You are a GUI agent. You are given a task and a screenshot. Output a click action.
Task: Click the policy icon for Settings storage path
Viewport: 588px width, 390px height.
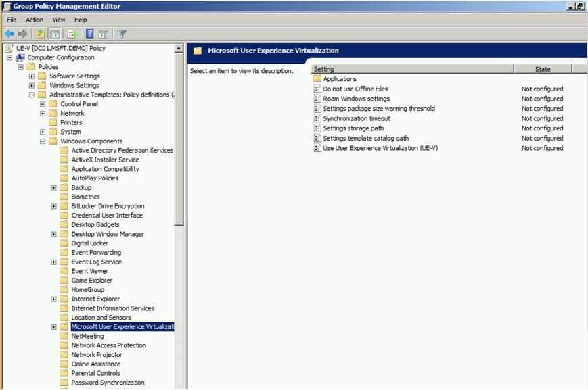[317, 128]
